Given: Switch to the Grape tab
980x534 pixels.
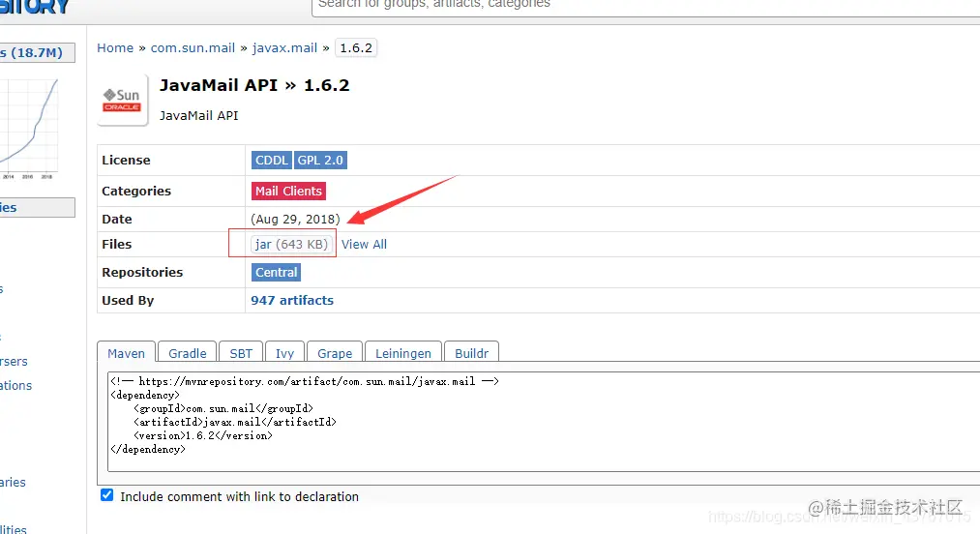Looking at the screenshot, I should pyautogui.click(x=335, y=352).
